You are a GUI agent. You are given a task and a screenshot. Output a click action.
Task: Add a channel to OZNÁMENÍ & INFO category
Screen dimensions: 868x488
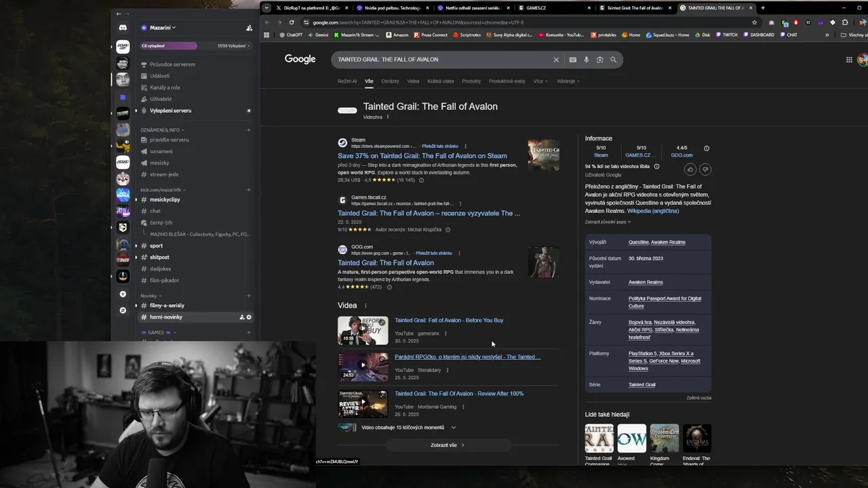click(249, 130)
